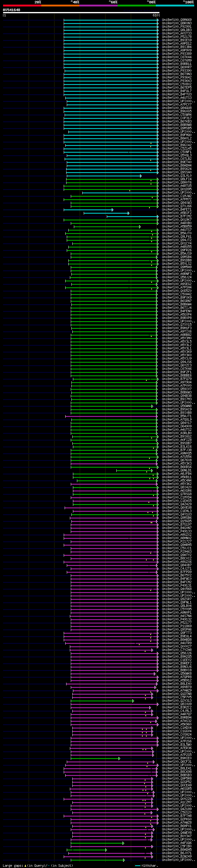Open hit UniRef100_C4J2T1
The height and width of the screenshot is (868, 197).
(x=177, y=568)
